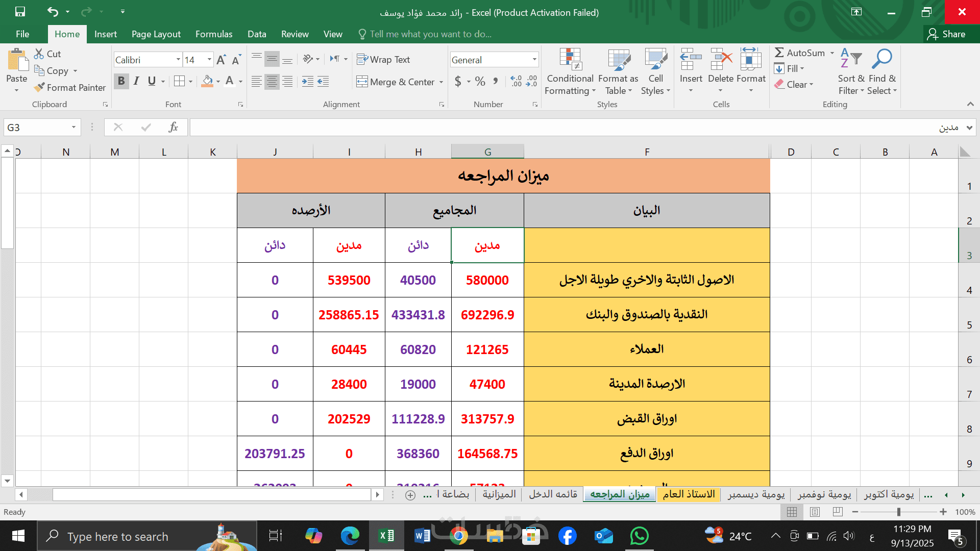Click Merge & Center button
980x551 pixels.
point(396,82)
